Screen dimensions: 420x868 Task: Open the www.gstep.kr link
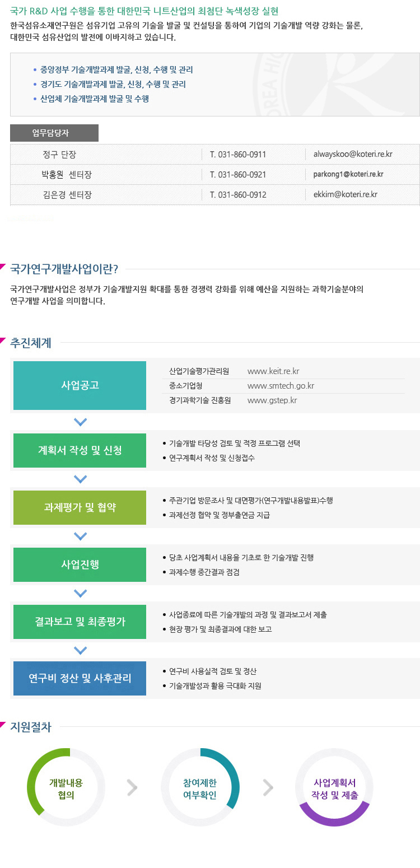point(272,400)
